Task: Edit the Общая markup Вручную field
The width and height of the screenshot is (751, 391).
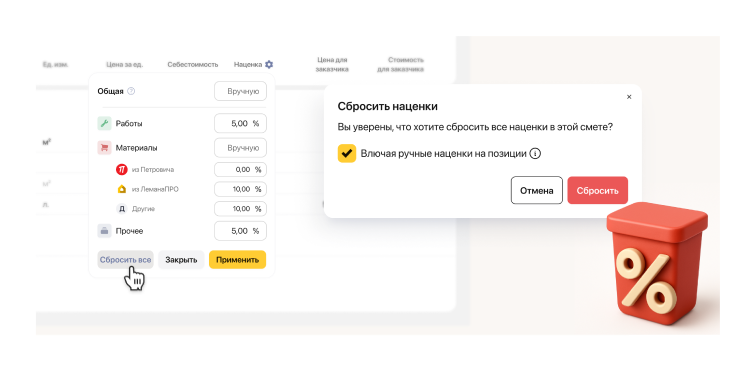Action: coord(240,91)
